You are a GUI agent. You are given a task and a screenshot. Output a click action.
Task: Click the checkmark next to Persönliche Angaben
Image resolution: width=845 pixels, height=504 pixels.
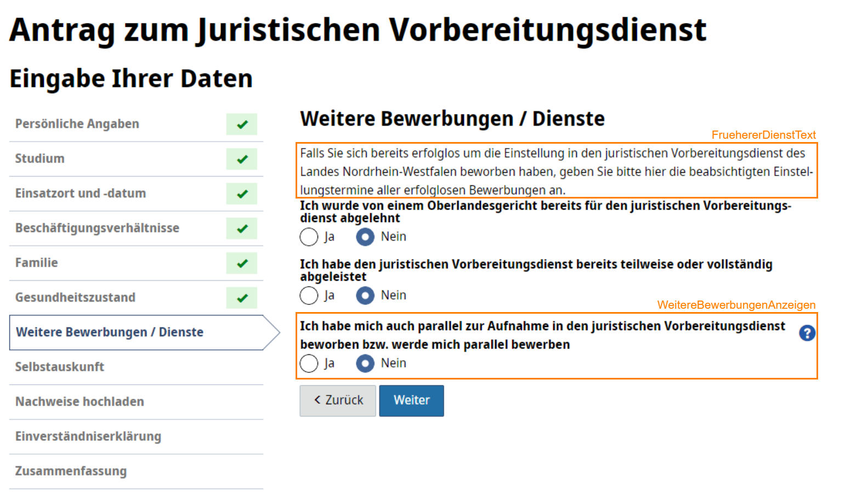[242, 124]
